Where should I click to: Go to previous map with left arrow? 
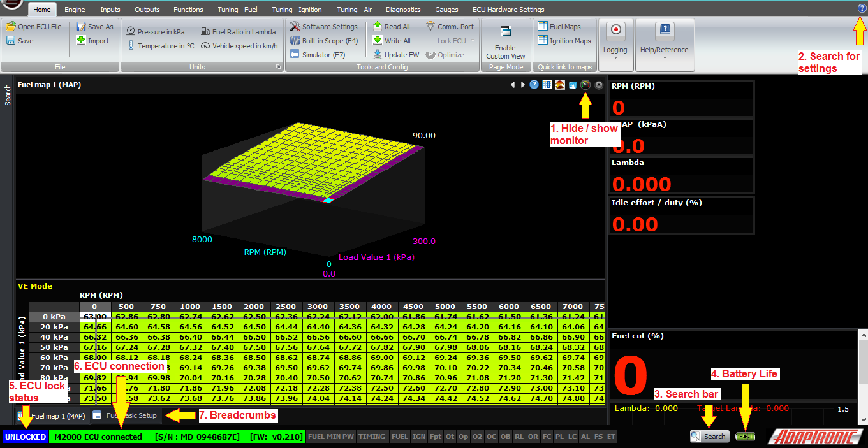(512, 85)
